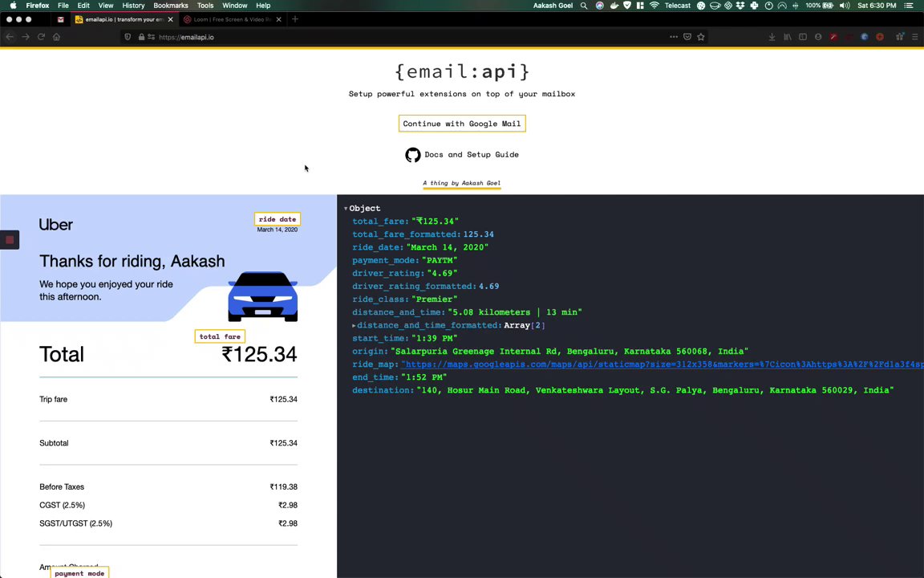924x578 pixels.
Task: Open site permissions icon in address bar
Action: [152, 37]
